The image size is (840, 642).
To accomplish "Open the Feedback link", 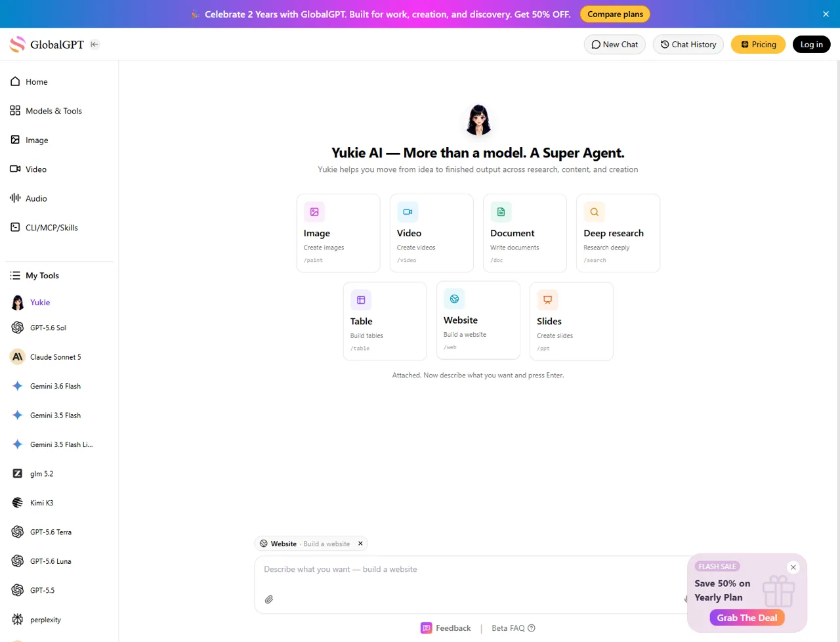I will (x=446, y=628).
